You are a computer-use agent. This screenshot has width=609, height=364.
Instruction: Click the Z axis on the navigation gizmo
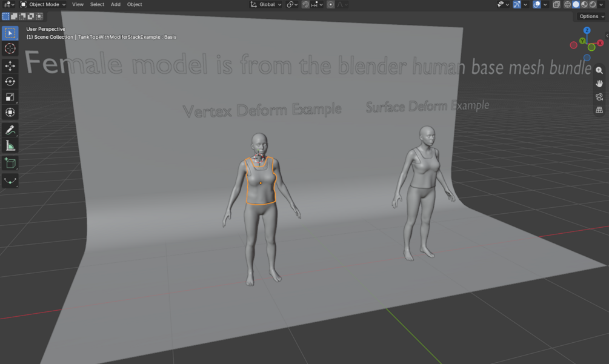coord(587,30)
